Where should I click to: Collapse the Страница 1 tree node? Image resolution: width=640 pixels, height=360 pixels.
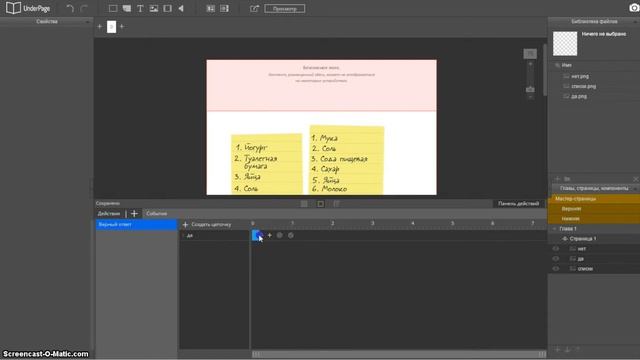(x=565, y=239)
